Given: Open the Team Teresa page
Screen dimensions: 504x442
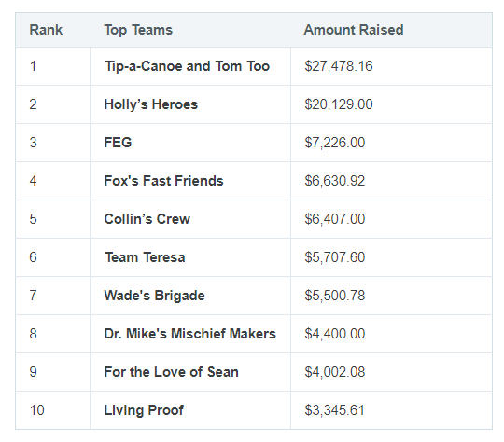Looking at the screenshot, I should point(145,257).
